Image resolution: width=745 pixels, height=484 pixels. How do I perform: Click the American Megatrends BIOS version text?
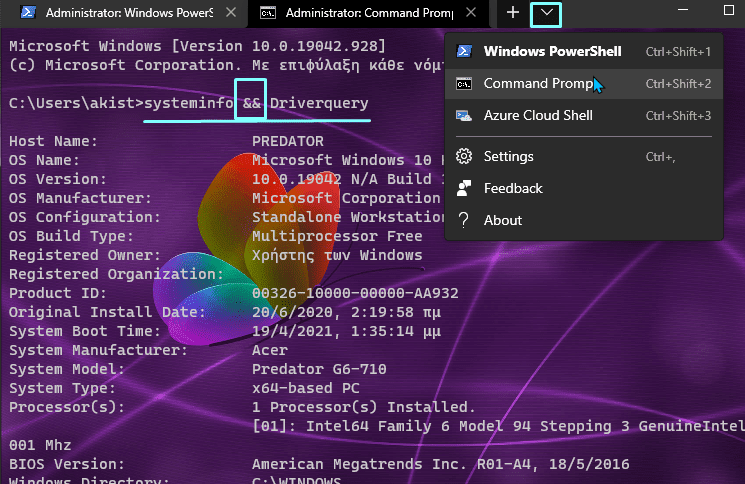(x=441, y=464)
